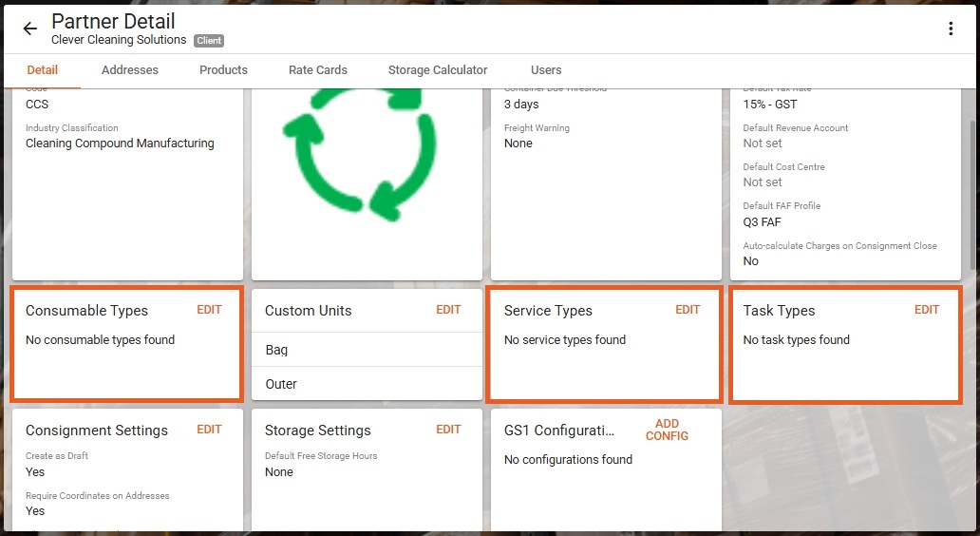The width and height of the screenshot is (980, 536).
Task: Edit Storage Settings
Action: (448, 430)
